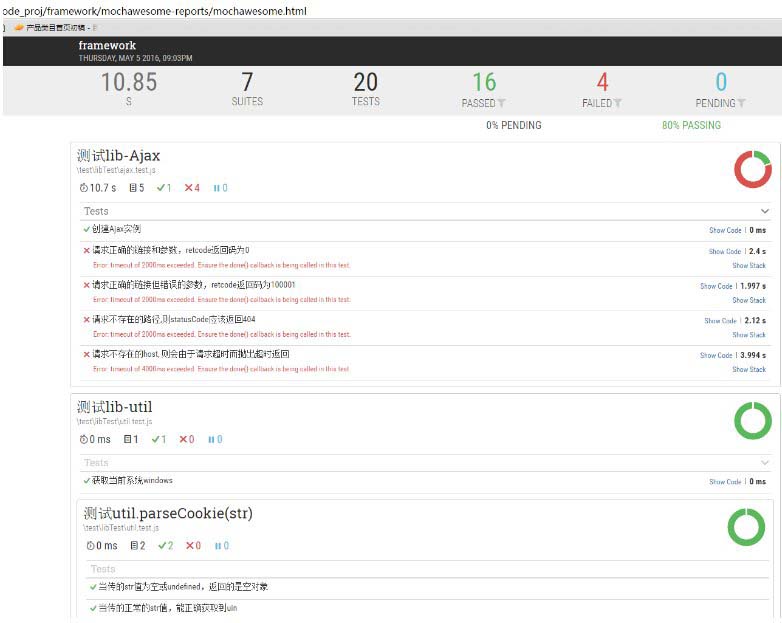The image size is (782, 623).
Task: Click the green check beside 获取当前系统windows test
Action: [x=87, y=481]
